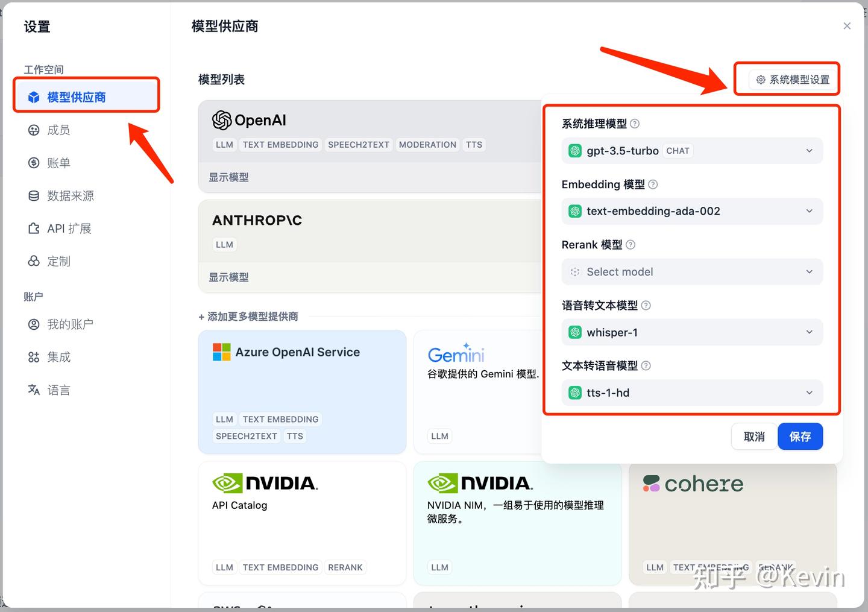Show help for 系统推理模型
The width and height of the screenshot is (868, 612).
tap(635, 124)
